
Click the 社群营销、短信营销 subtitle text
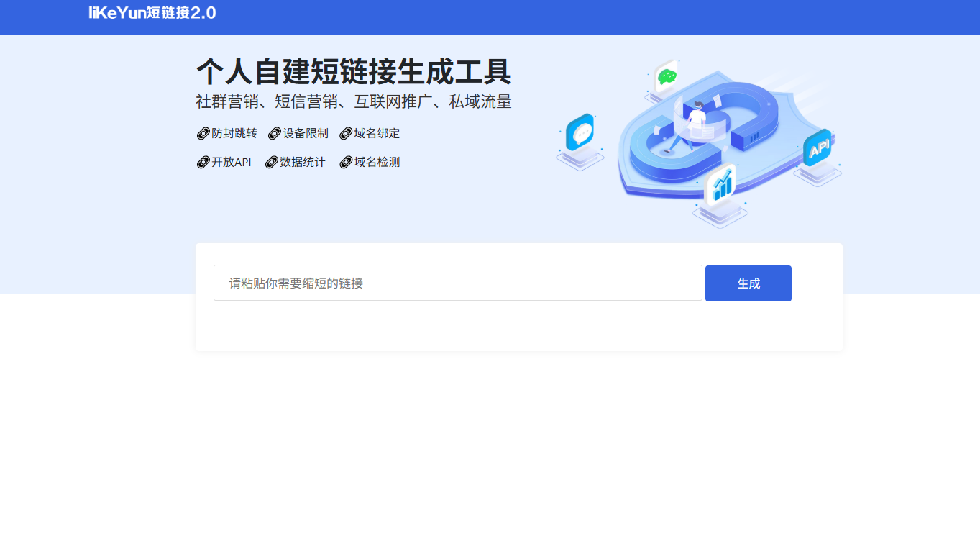tap(353, 102)
